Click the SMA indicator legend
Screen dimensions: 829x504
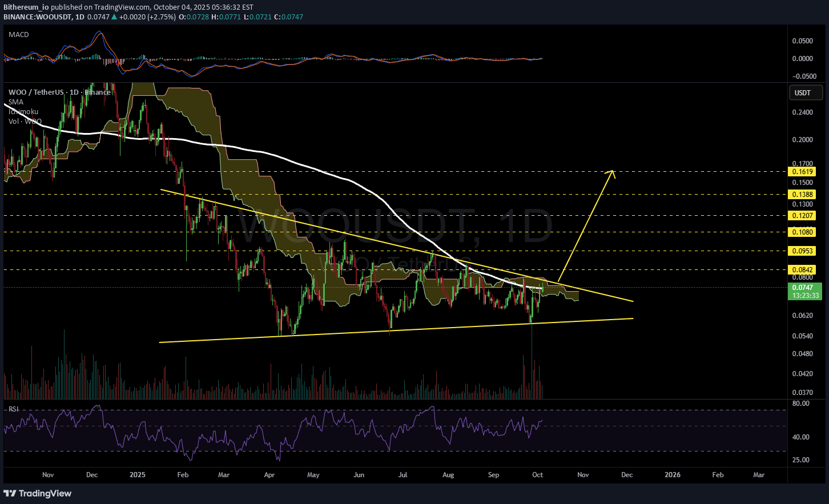[x=16, y=102]
